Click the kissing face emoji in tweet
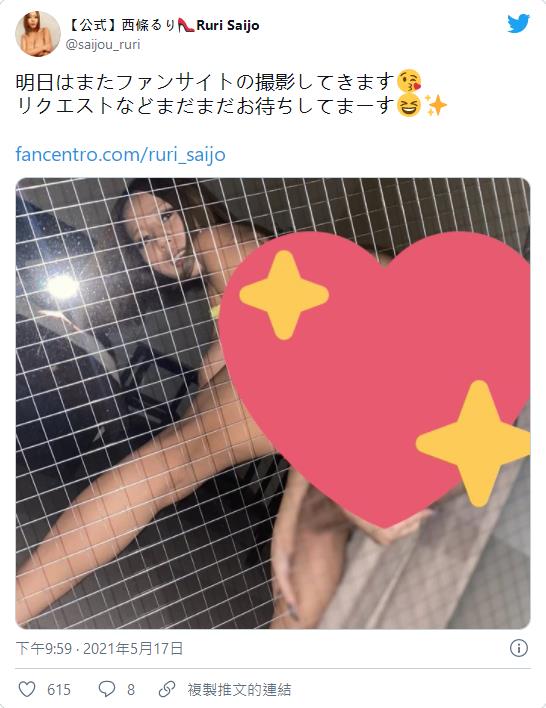Viewport: 546px width, 708px height. pyautogui.click(x=409, y=82)
